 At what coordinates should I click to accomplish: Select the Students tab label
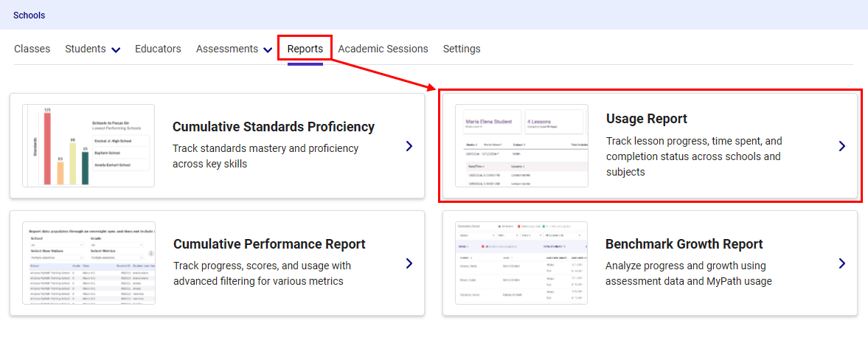(x=85, y=49)
